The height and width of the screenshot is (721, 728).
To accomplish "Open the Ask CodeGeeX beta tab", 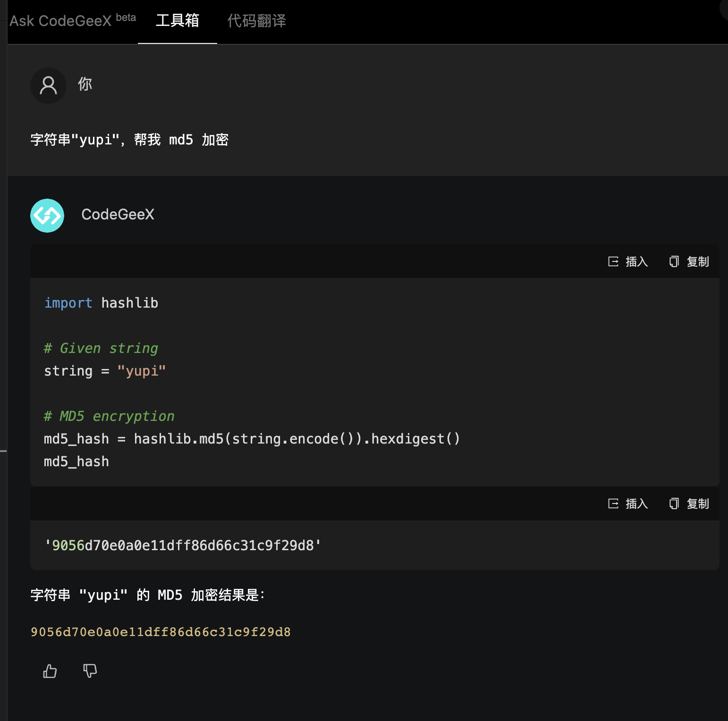I will 73,21.
